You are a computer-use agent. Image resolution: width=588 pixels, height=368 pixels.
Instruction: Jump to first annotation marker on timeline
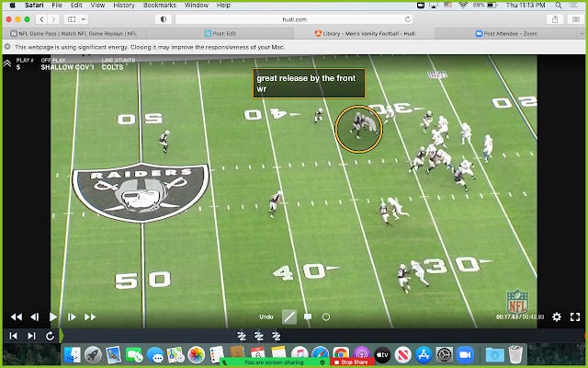[x=242, y=336]
